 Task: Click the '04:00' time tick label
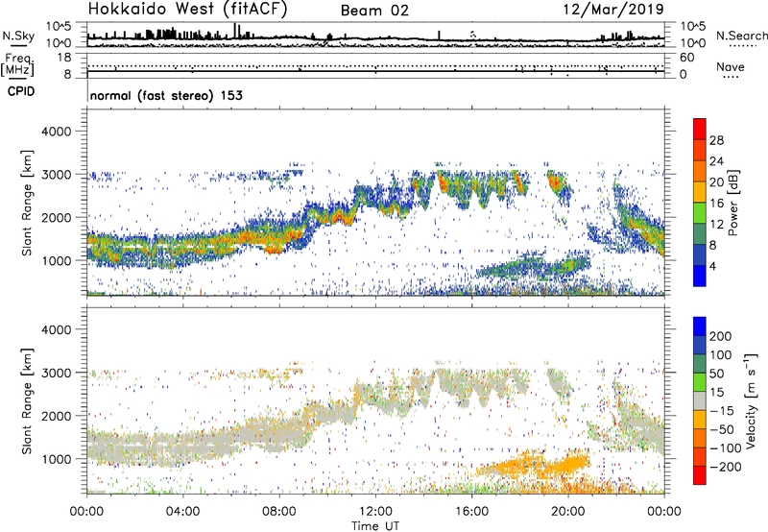pos(182,512)
